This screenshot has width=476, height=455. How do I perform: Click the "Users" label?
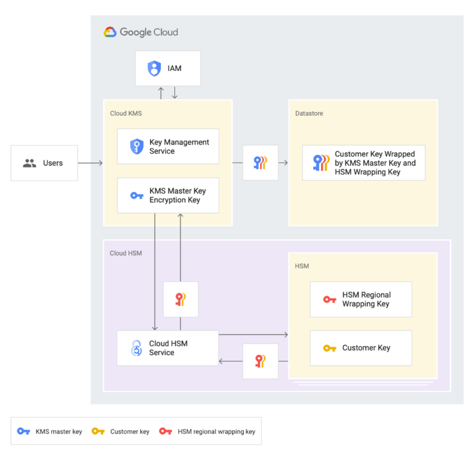click(x=53, y=163)
